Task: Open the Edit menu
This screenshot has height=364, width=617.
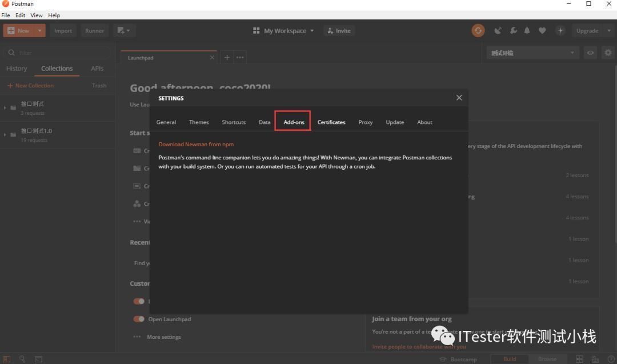Action: pyautogui.click(x=21, y=15)
